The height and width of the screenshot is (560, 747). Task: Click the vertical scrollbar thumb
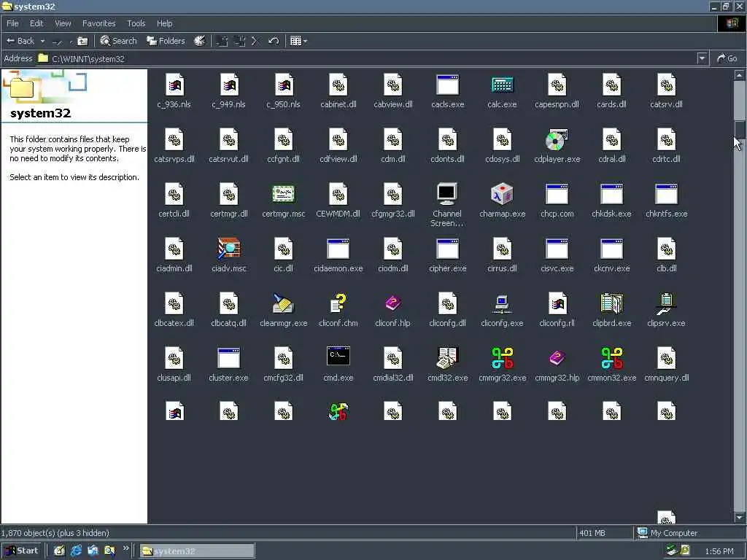pos(739,128)
